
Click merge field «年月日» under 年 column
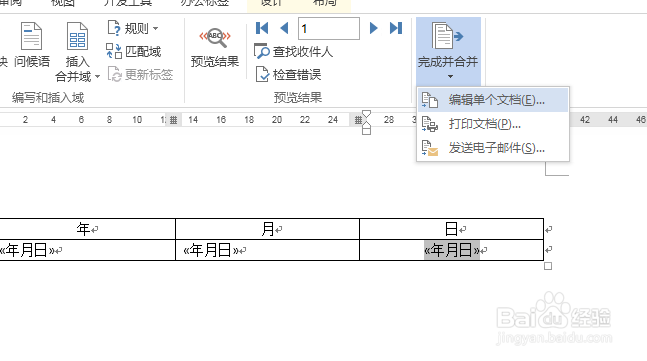[x=27, y=250]
